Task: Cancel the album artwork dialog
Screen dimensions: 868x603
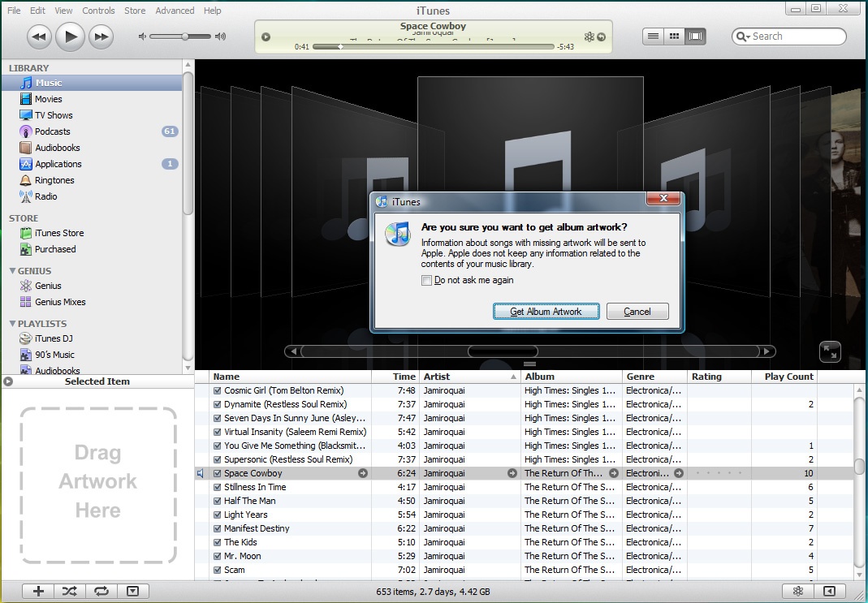Action: [x=637, y=312]
